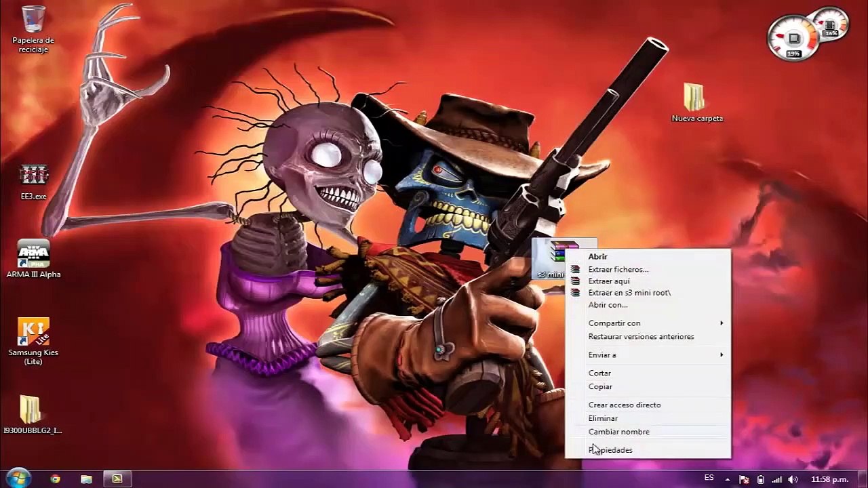Open the volume speaker tray icon

(793, 479)
